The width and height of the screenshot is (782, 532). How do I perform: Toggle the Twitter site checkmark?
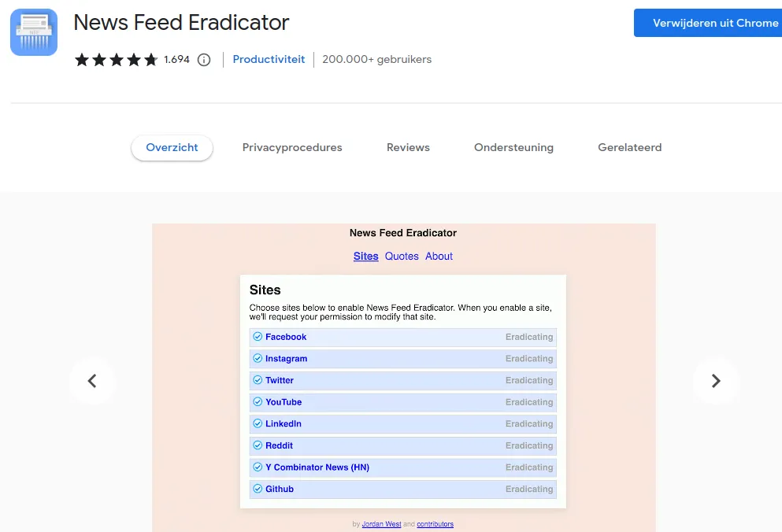(258, 380)
